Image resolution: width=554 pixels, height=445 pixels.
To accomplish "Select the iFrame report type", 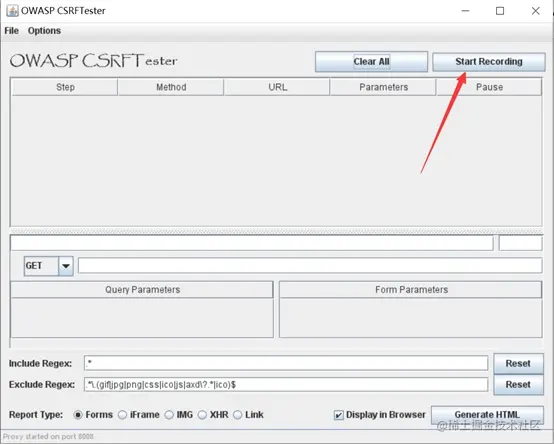I will point(138,415).
